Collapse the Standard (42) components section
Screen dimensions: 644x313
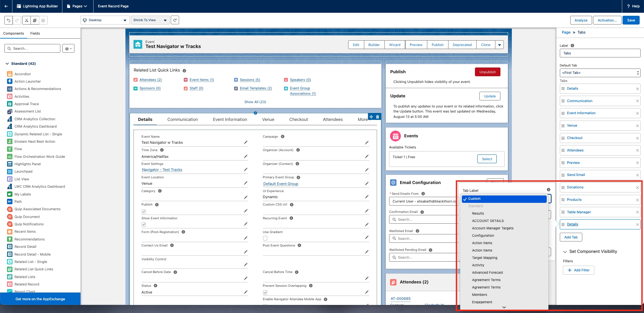pyautogui.click(x=7, y=63)
